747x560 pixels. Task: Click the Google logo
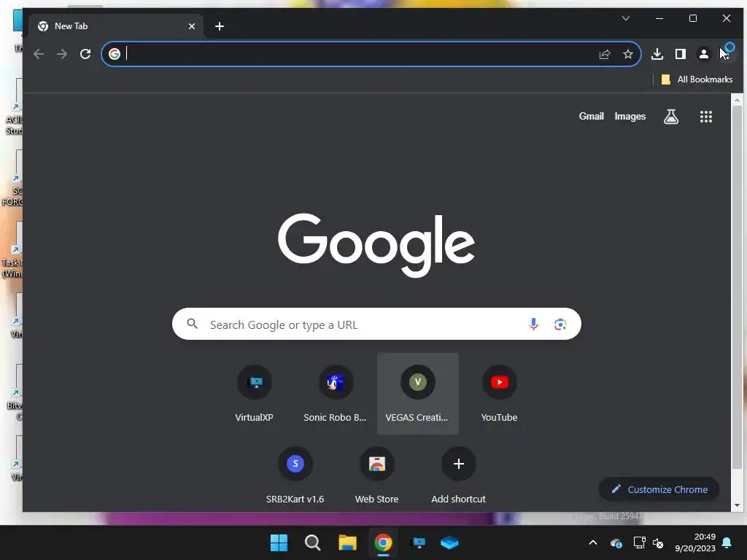point(376,245)
